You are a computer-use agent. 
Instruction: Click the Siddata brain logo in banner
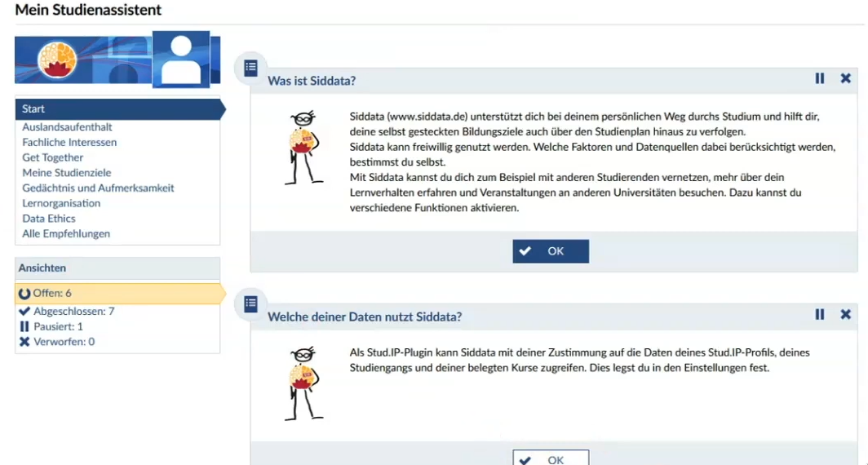tap(57, 60)
